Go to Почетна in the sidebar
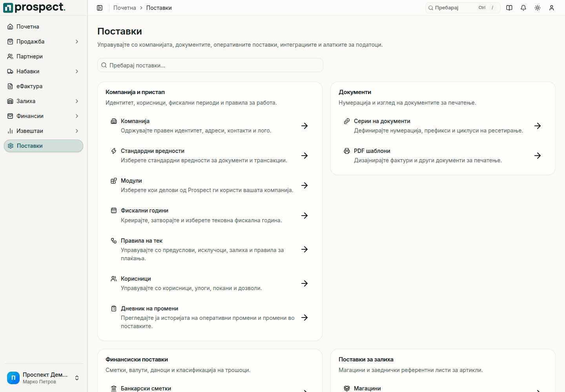 point(44,27)
